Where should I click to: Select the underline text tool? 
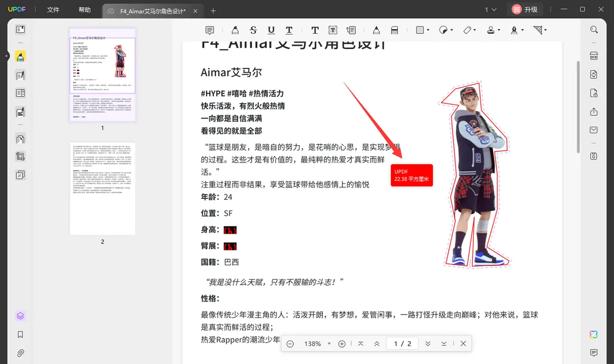pyautogui.click(x=271, y=30)
